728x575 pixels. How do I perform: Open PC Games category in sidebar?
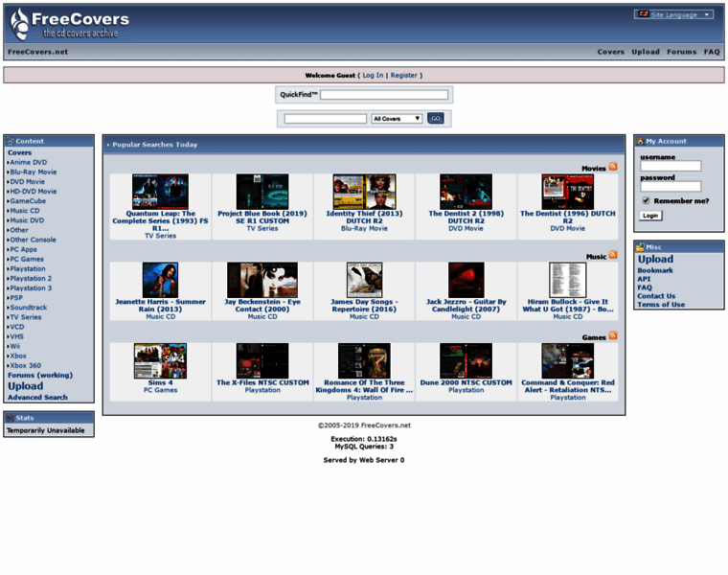click(x=27, y=259)
